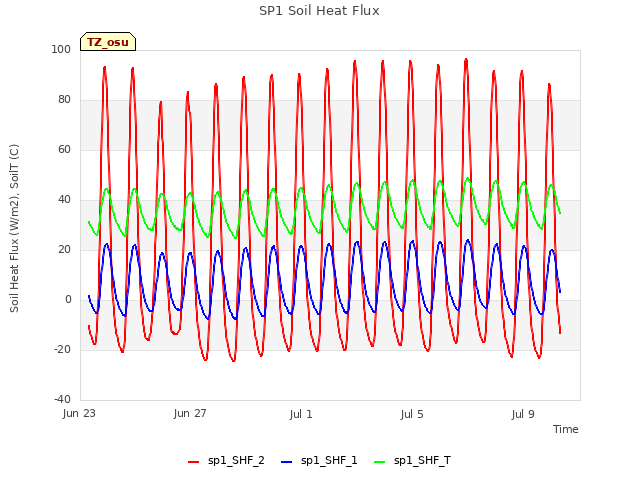640x480 pixels.
Task: Click the 60 y-axis tick label
Action: 64,150
